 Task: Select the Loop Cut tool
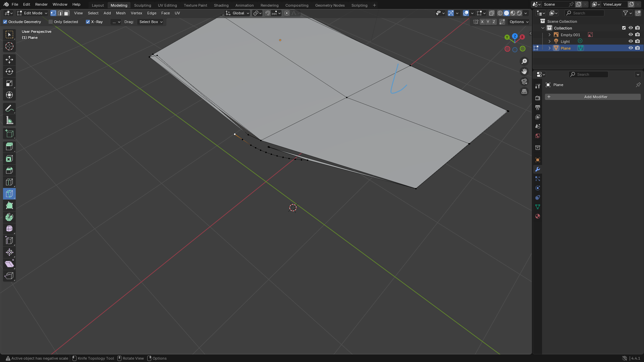[x=9, y=182]
